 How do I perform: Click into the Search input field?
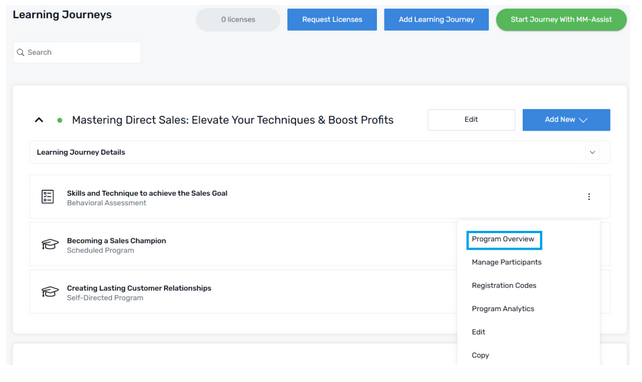coord(77,52)
